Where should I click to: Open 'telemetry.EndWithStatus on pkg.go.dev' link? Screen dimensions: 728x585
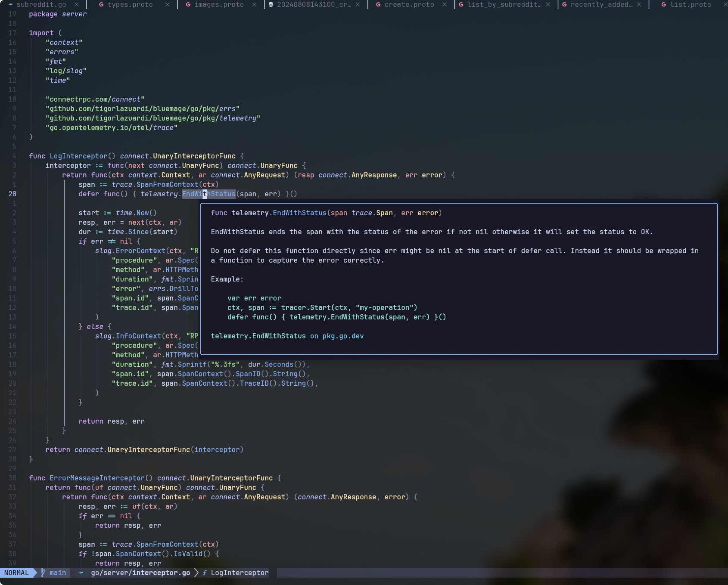(x=287, y=336)
